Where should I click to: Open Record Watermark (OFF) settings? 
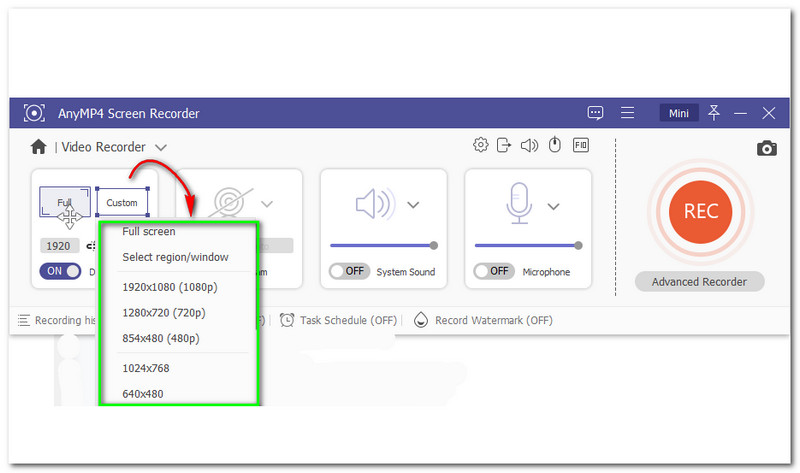(493, 320)
